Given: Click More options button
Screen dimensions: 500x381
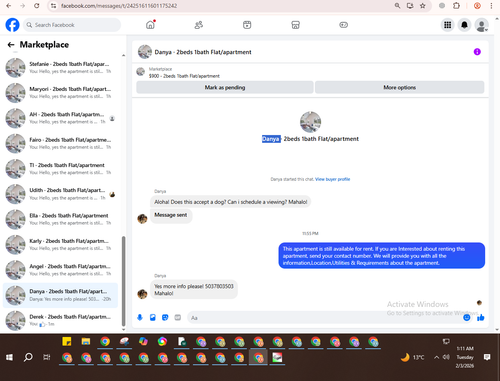Looking at the screenshot, I should pyautogui.click(x=399, y=87).
